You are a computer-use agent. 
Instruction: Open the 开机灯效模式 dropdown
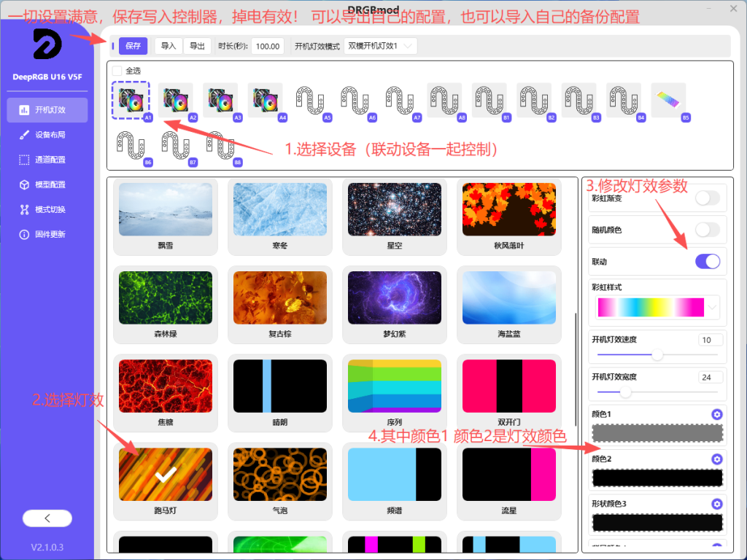pos(379,46)
